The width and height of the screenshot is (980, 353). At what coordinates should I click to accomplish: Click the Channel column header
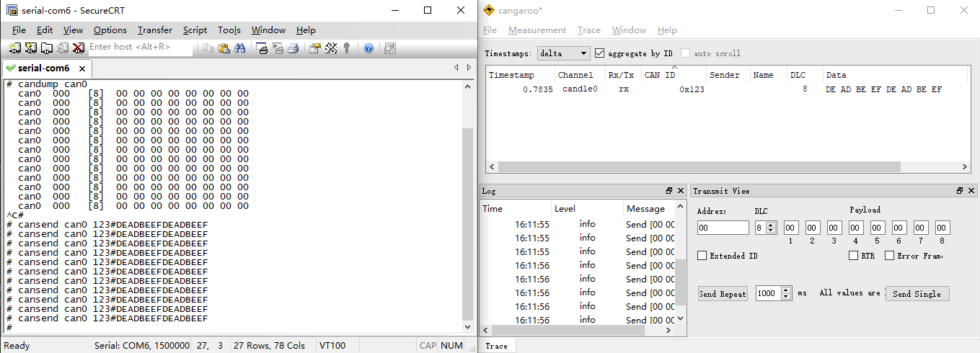coord(580,75)
